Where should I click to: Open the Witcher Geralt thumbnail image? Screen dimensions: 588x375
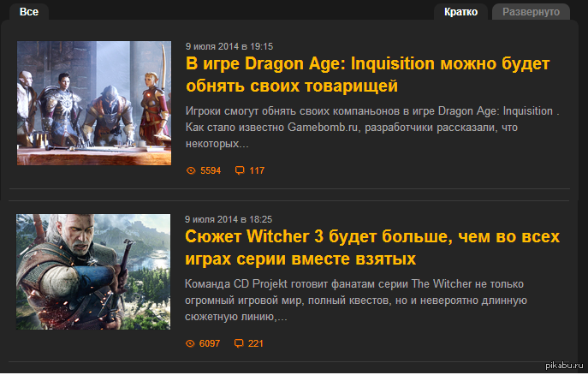[93, 272]
